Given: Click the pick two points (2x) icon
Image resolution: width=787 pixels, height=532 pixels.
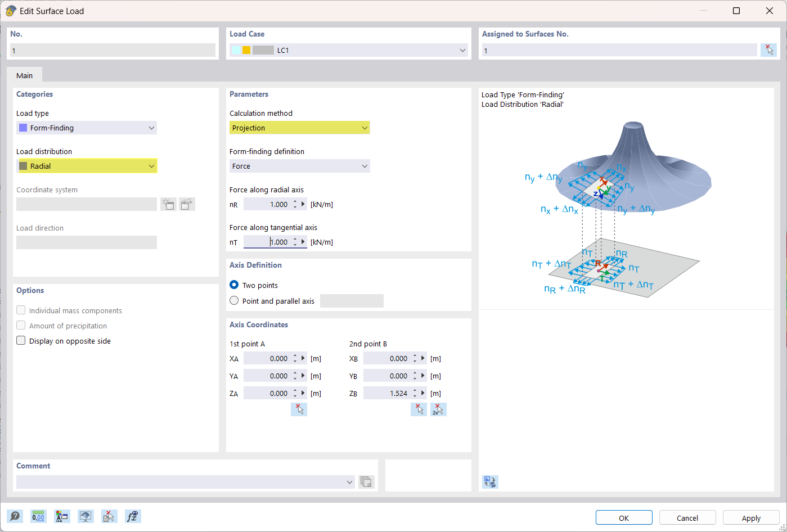Looking at the screenshot, I should coord(438,409).
